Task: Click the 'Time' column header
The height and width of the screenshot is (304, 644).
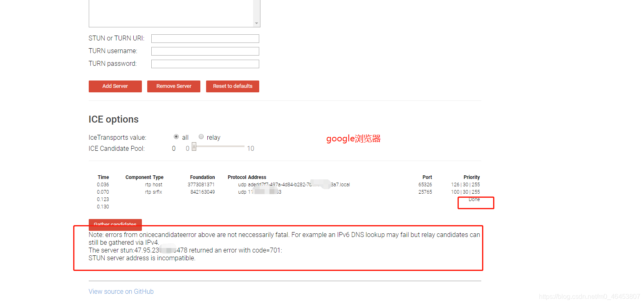Action: [103, 177]
